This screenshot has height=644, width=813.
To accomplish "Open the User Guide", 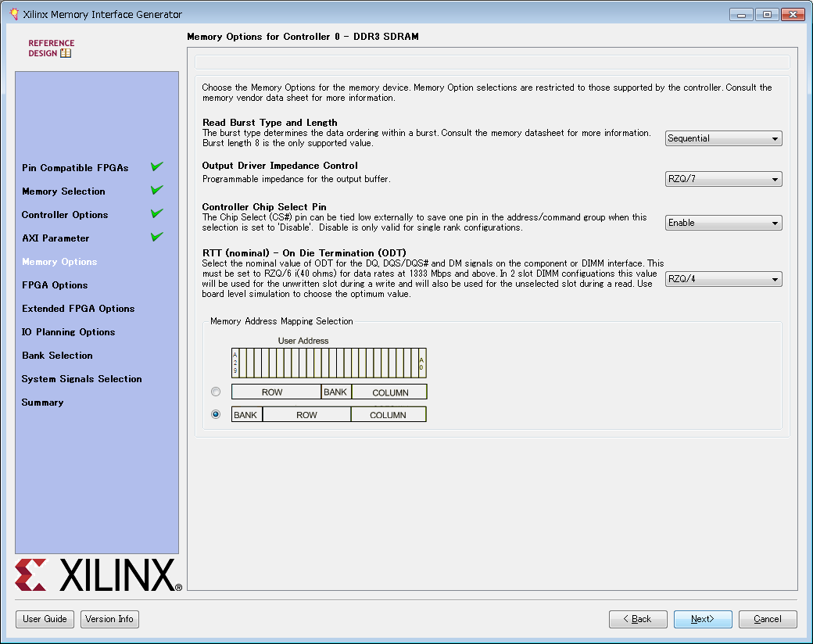I will tap(45, 619).
